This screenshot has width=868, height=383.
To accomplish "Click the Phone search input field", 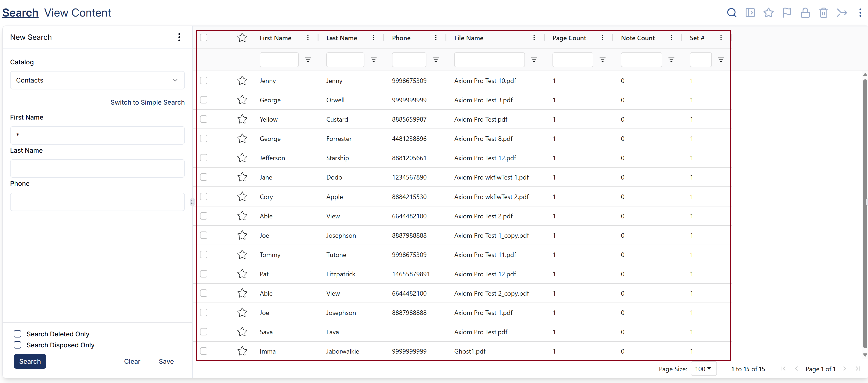I will click(x=97, y=202).
